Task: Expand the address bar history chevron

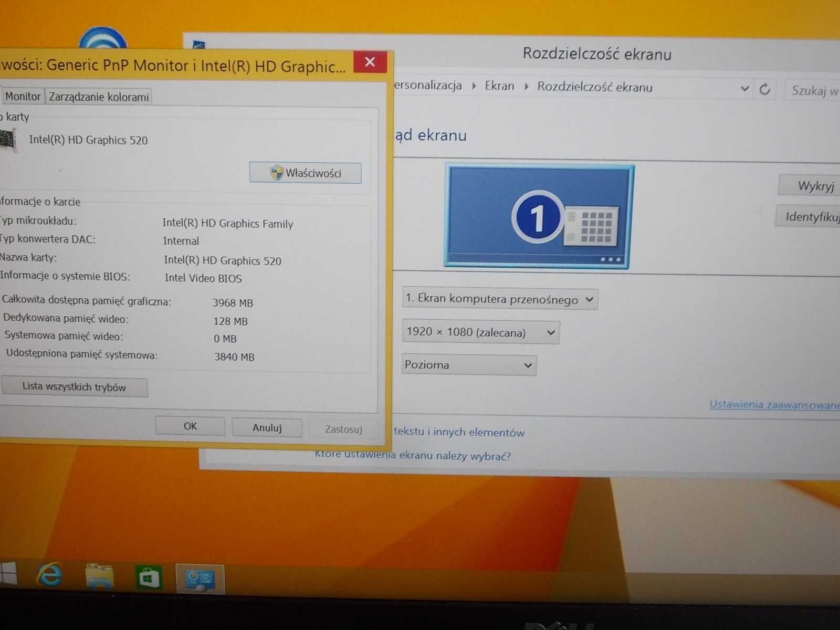Action: (744, 89)
